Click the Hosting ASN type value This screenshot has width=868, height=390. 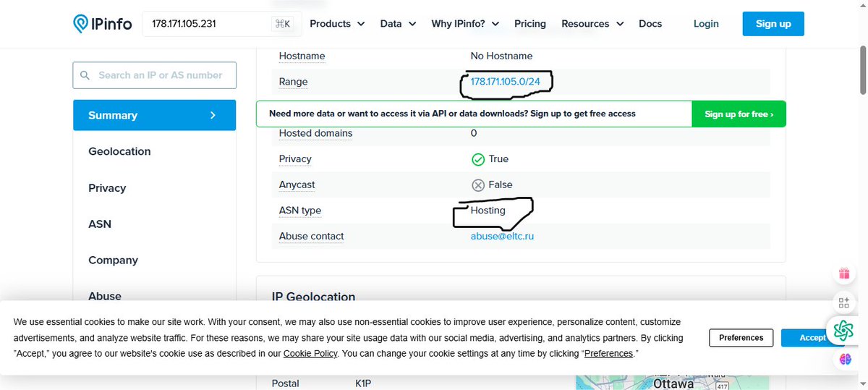(x=488, y=211)
